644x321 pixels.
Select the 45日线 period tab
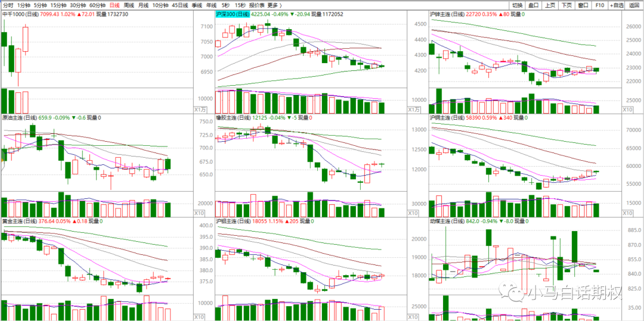(181, 5)
